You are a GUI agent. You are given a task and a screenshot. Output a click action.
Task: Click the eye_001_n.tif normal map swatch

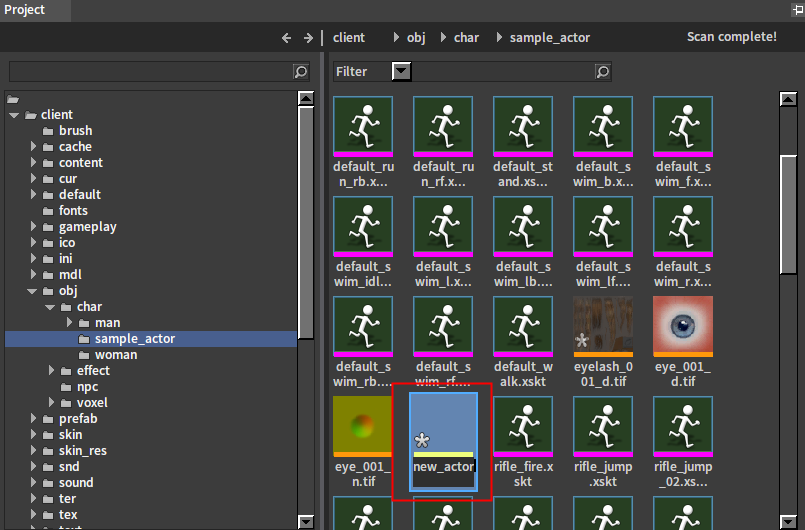pyautogui.click(x=363, y=426)
